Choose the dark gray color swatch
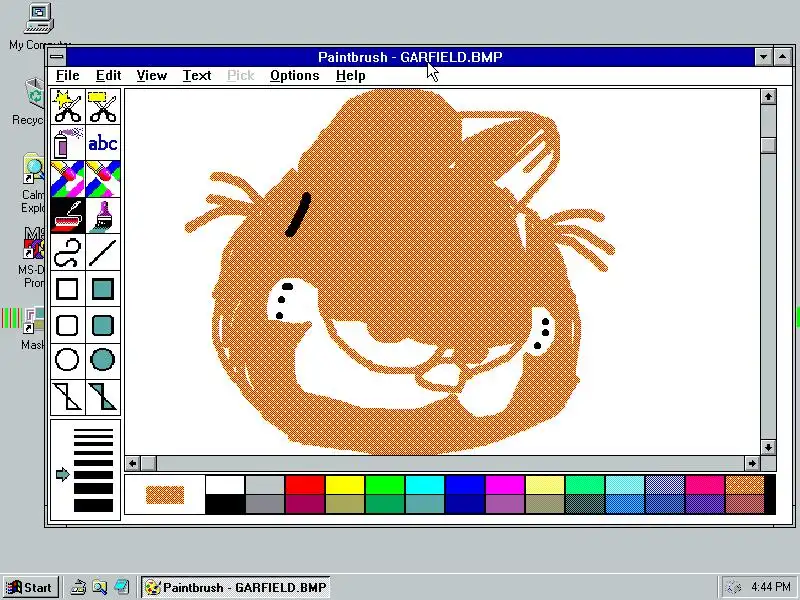Image resolution: width=800 pixels, height=600 pixels. (x=265, y=504)
